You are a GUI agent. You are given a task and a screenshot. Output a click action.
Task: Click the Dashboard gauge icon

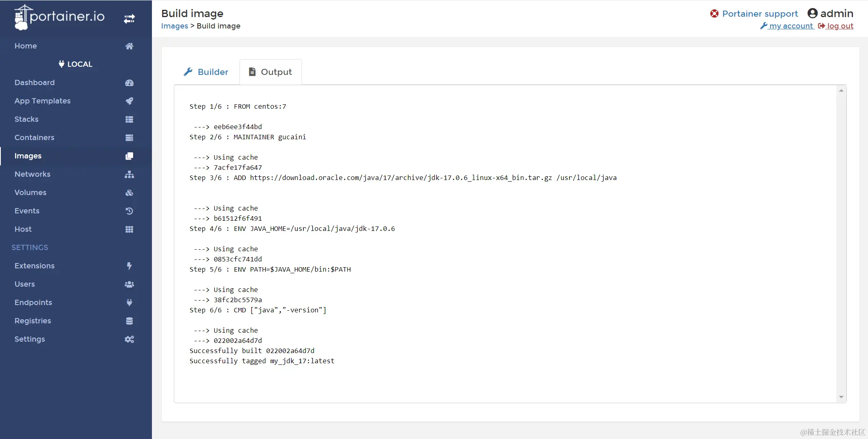point(129,83)
